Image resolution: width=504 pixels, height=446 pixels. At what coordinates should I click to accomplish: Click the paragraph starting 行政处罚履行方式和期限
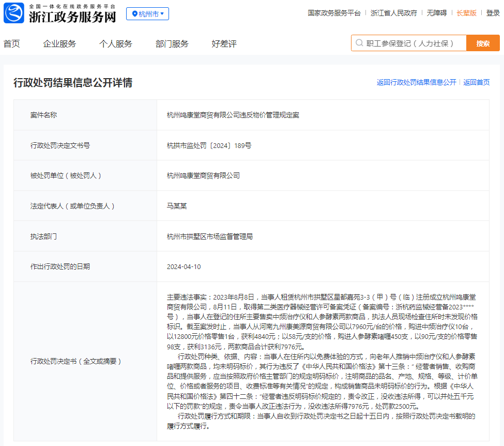pos(321,421)
